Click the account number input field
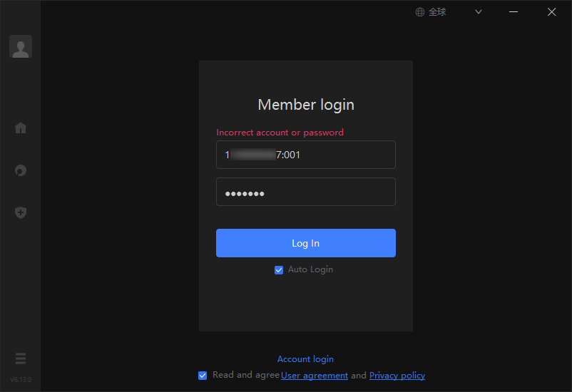 [306, 155]
